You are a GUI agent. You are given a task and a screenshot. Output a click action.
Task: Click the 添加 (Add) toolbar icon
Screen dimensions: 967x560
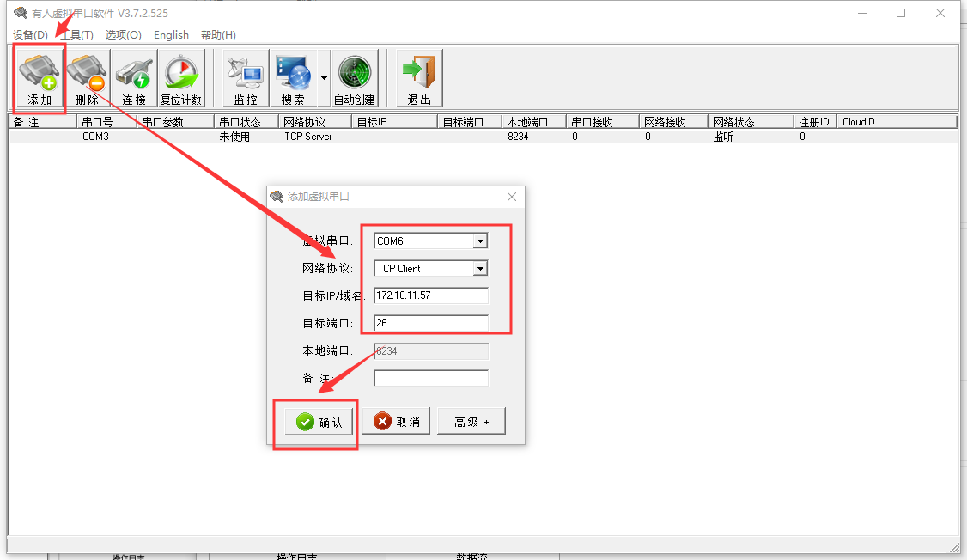click(40, 78)
